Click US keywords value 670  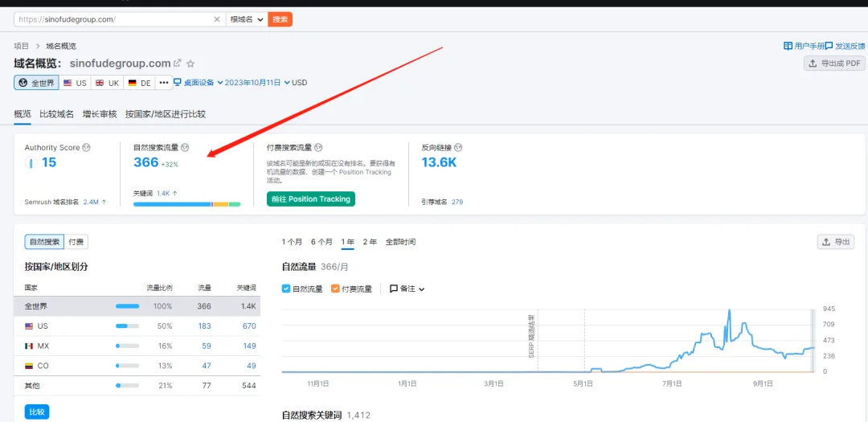(x=249, y=326)
